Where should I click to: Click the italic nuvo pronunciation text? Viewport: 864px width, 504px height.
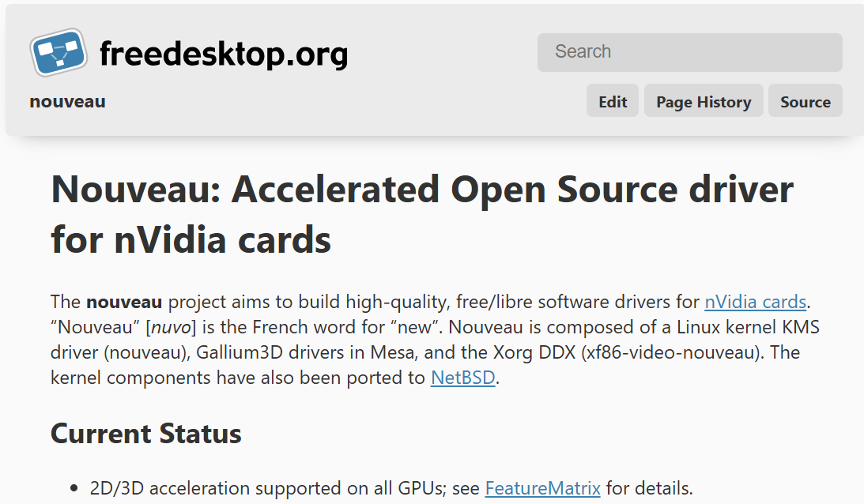tap(170, 328)
